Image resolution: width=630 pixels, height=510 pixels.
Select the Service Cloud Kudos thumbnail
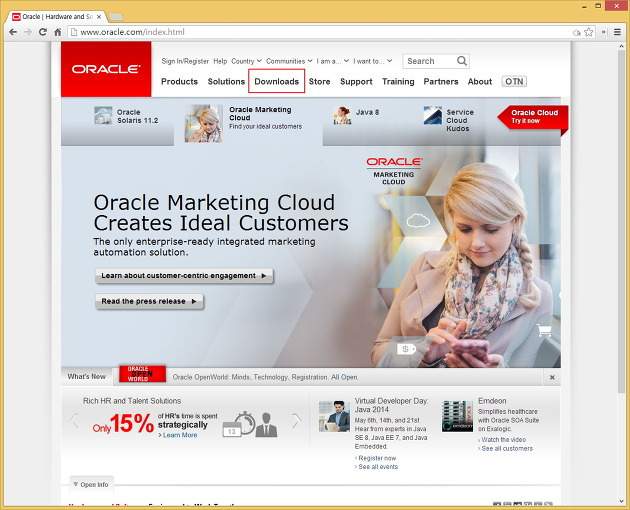pyautogui.click(x=433, y=115)
